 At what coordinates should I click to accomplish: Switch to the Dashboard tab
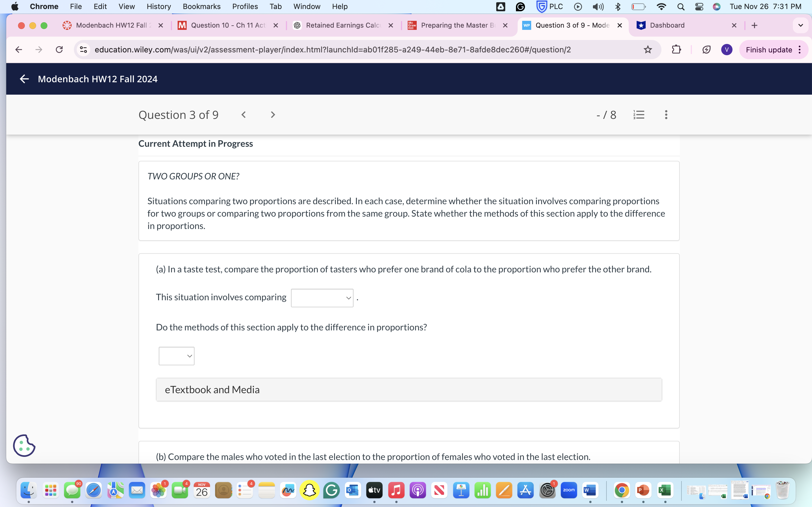668,25
